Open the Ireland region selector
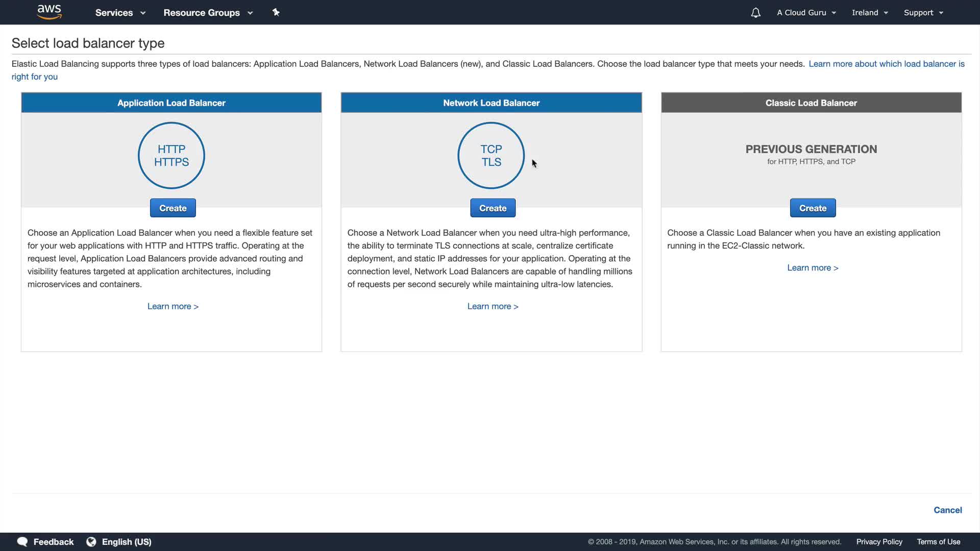980x551 pixels. (870, 13)
